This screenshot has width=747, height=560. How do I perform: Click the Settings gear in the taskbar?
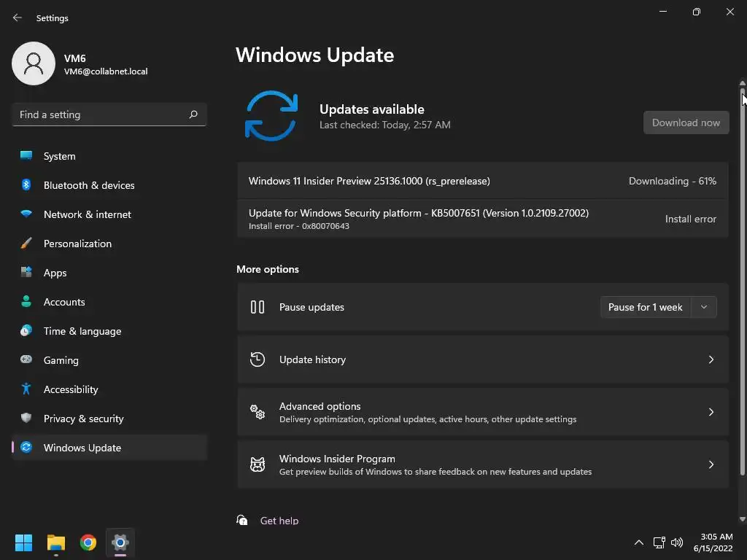[x=120, y=542]
